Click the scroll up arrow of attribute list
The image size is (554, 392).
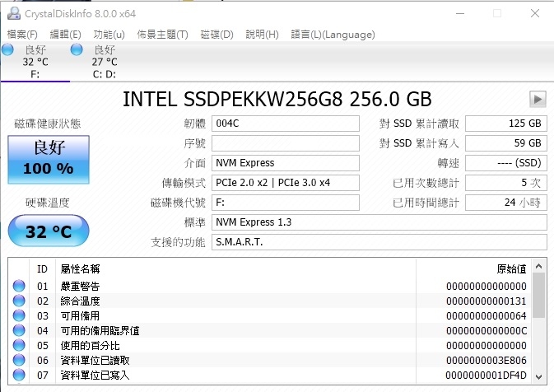pos(538,267)
